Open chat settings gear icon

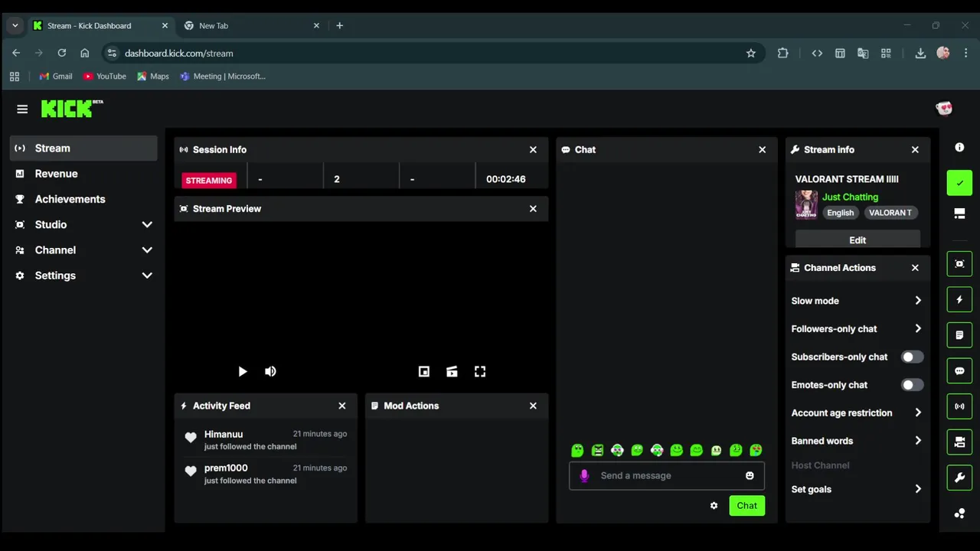point(714,506)
